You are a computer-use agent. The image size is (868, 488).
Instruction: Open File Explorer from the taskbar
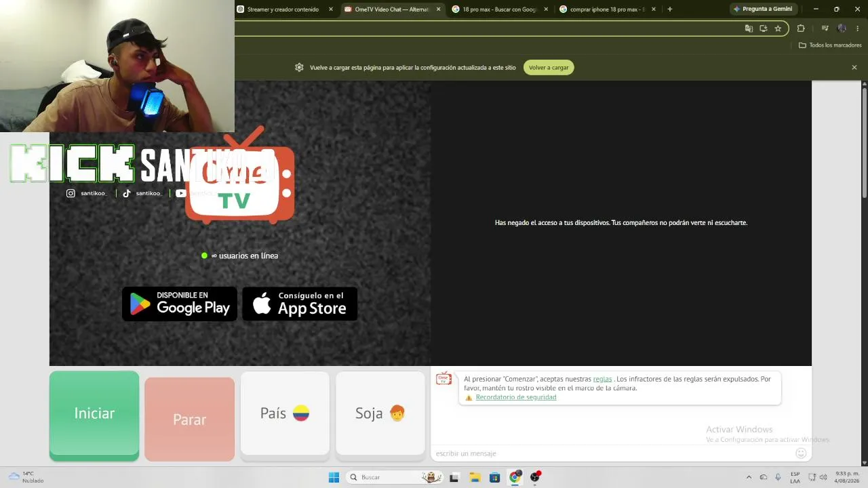[475, 477]
